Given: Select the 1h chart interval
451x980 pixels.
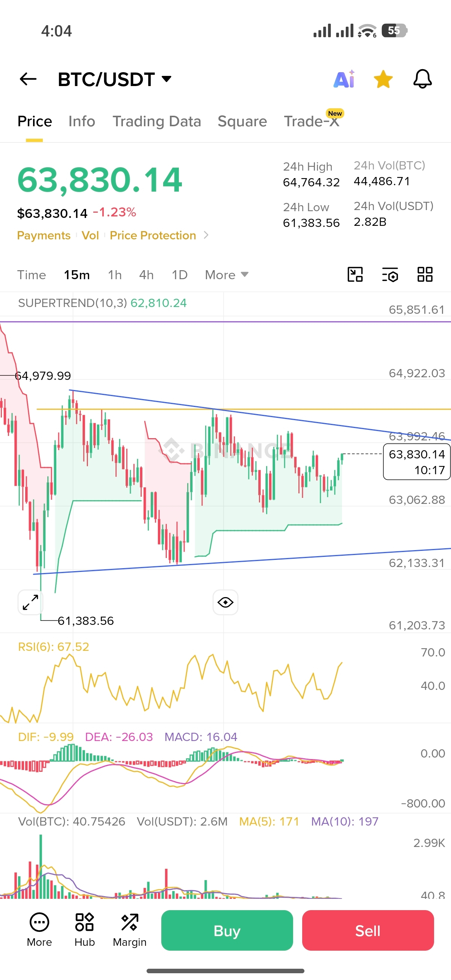Looking at the screenshot, I should [x=115, y=275].
